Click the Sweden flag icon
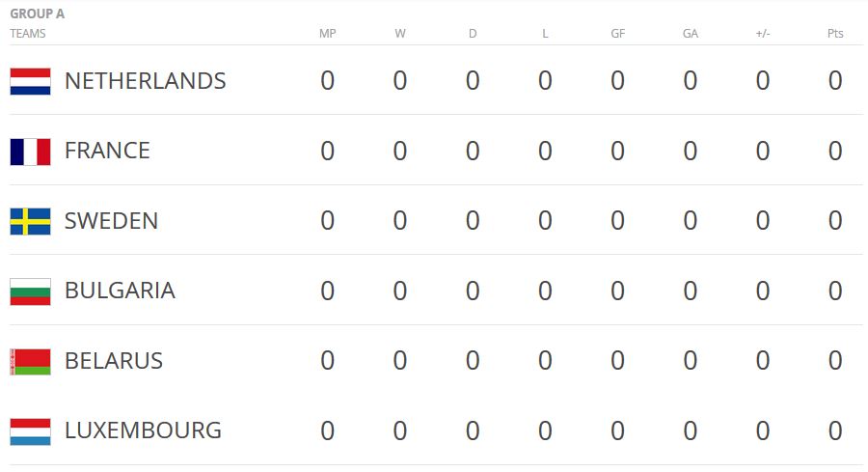 pyautogui.click(x=30, y=221)
